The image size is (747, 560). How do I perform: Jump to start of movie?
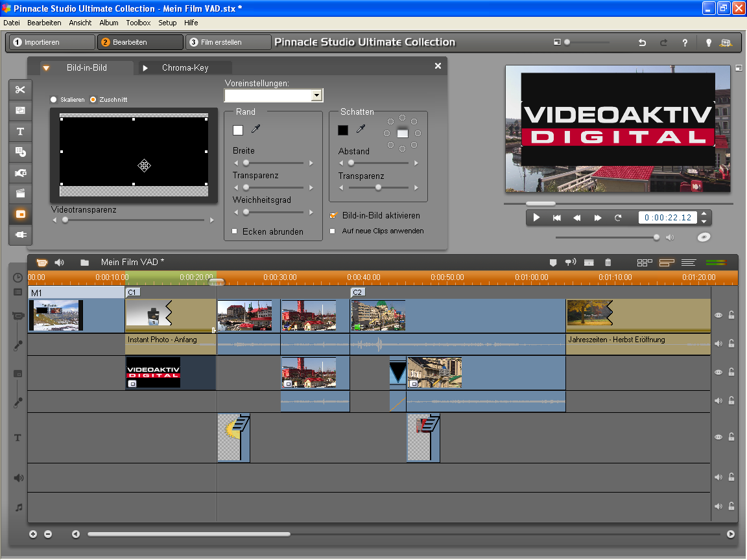point(556,218)
